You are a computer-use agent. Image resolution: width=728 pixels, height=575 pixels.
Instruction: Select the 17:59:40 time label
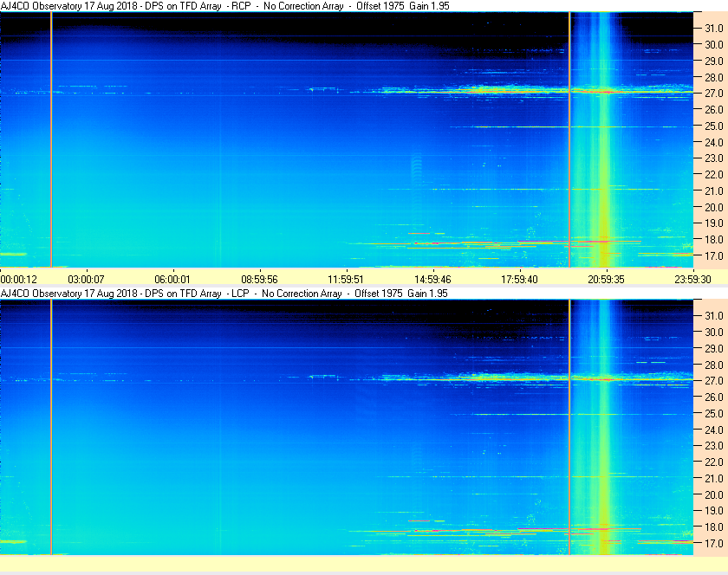coord(519,280)
